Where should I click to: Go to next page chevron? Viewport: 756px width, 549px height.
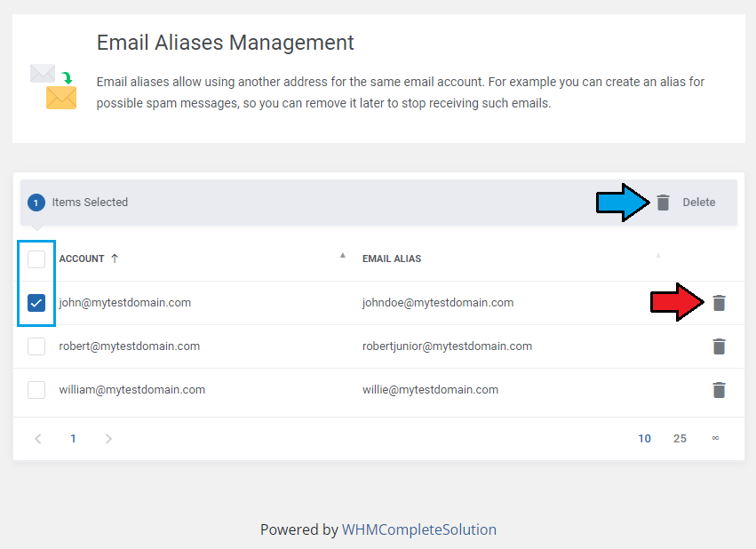[x=108, y=439]
